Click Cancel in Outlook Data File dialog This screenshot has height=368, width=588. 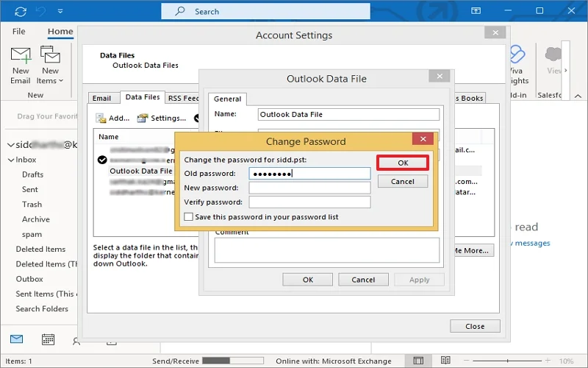point(363,280)
